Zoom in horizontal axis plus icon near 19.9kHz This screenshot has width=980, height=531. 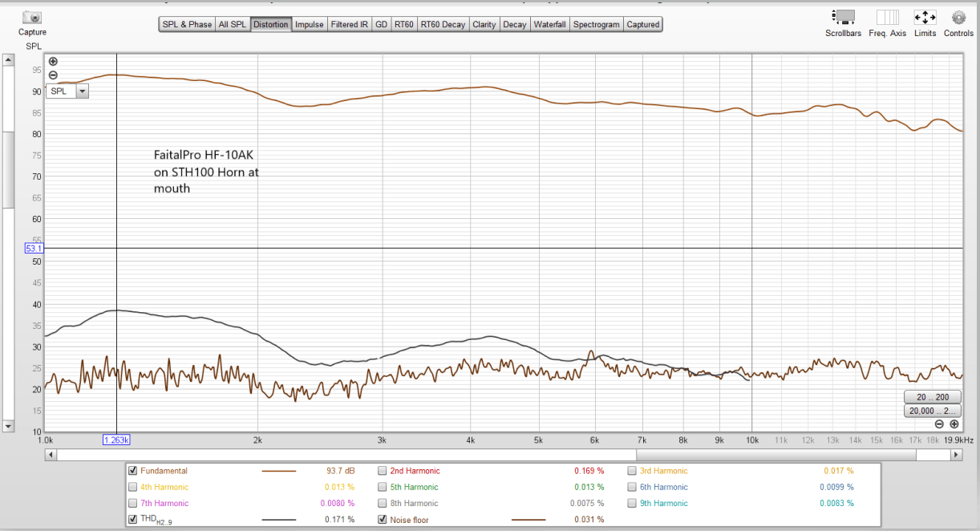954,424
